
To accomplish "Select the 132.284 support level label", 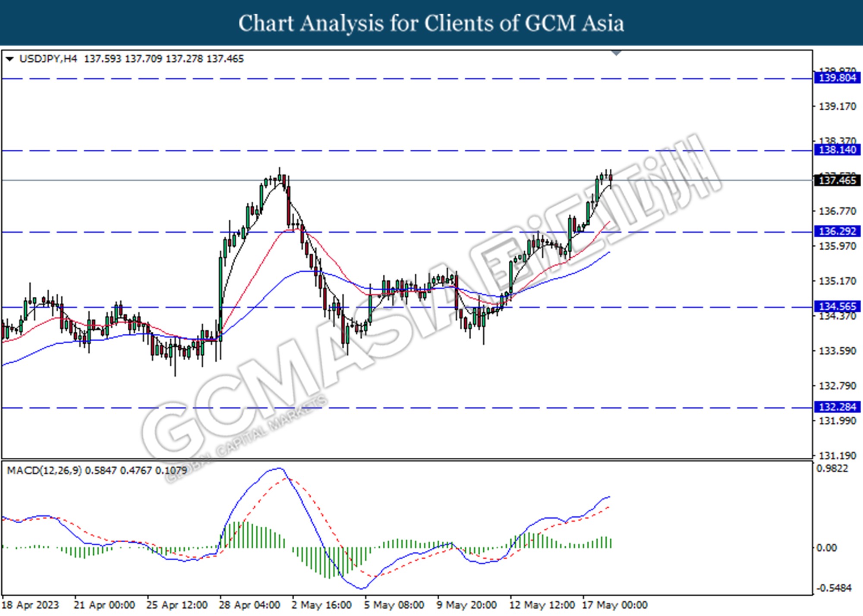I will [837, 407].
